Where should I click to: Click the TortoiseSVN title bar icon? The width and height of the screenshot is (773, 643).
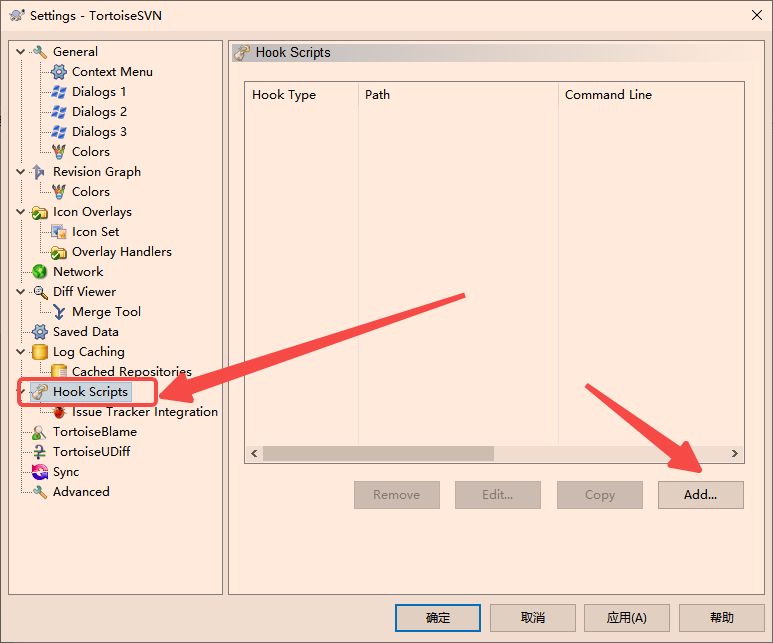pyautogui.click(x=17, y=15)
